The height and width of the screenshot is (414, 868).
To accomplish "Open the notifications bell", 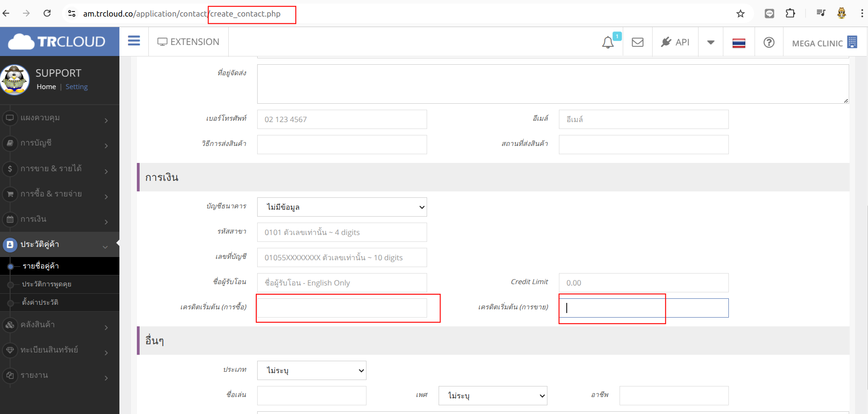I will tap(608, 42).
